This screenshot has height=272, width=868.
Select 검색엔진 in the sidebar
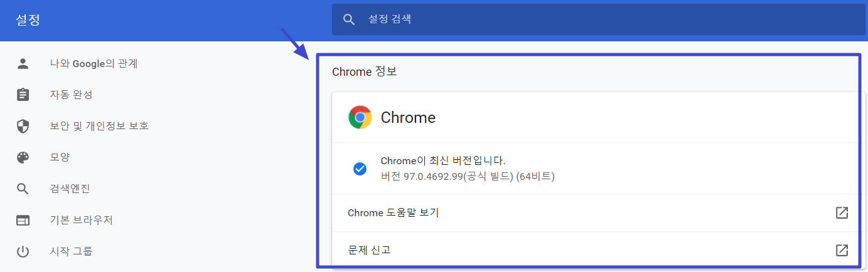[x=70, y=189]
